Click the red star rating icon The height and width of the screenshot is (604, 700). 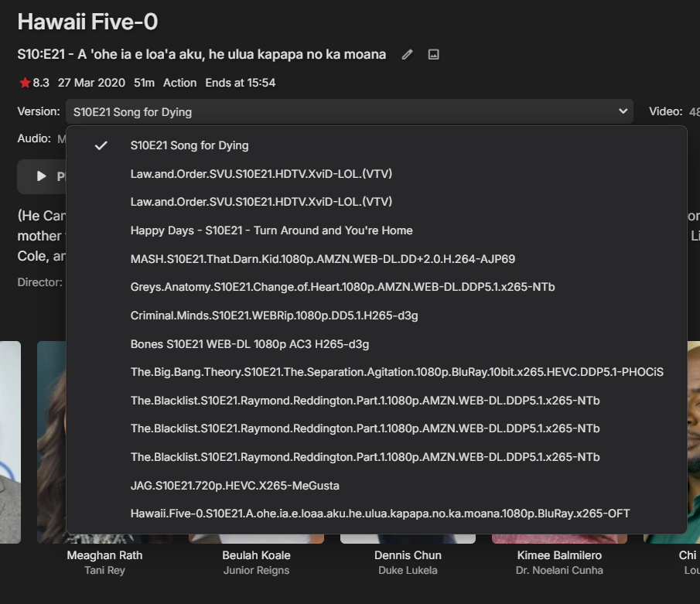(25, 83)
